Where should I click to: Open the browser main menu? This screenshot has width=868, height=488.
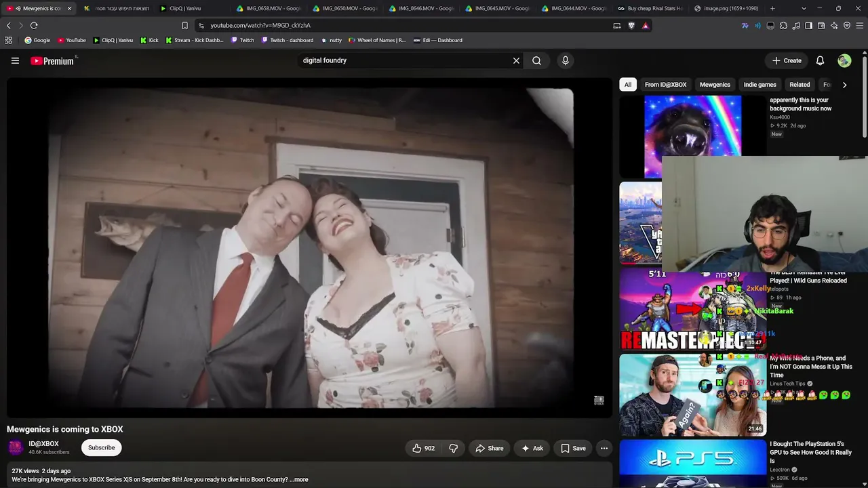pyautogui.click(x=860, y=26)
